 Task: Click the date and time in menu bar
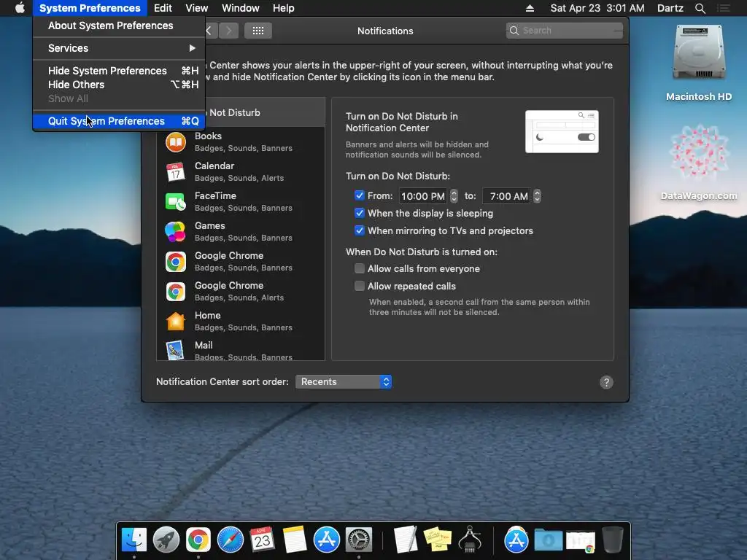pos(597,8)
